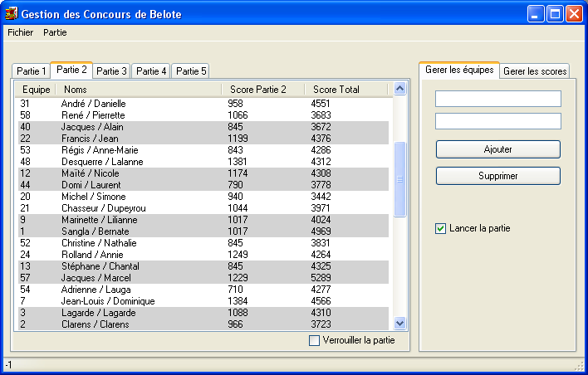The image size is (588, 375).
Task: Sort by Score Total column header
Action: click(x=345, y=89)
